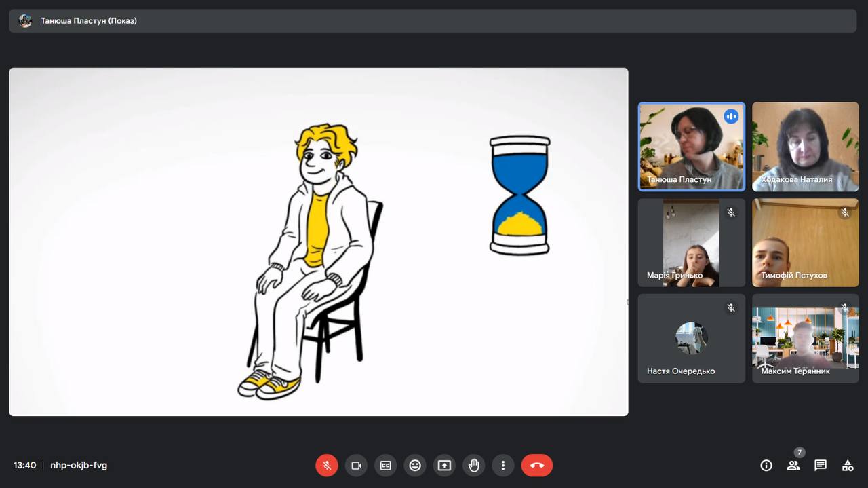
Task: Select Тимофій Пєтухов's video tile
Action: coord(805,242)
